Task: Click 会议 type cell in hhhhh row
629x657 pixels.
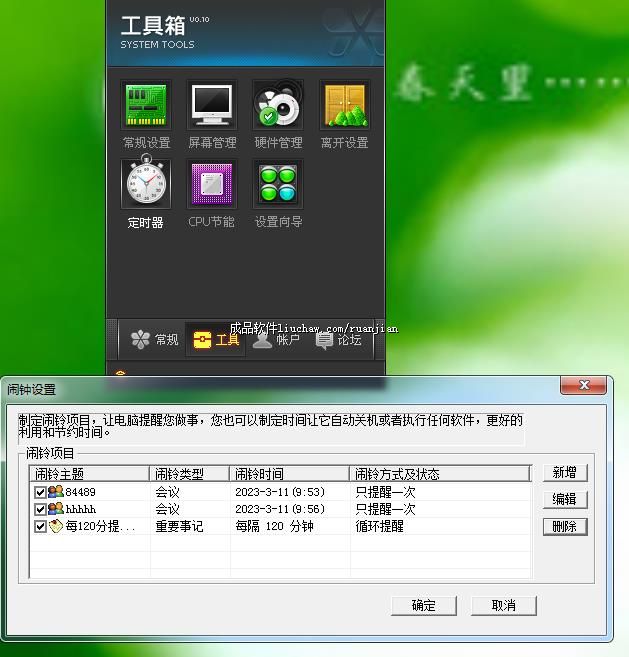Action: (x=168, y=509)
